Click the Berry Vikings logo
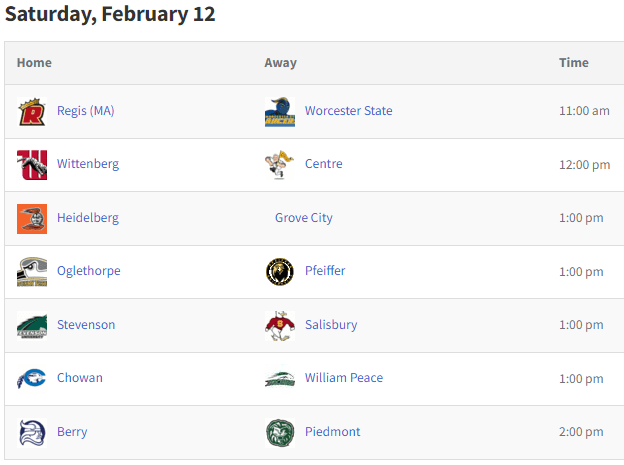 (32, 432)
